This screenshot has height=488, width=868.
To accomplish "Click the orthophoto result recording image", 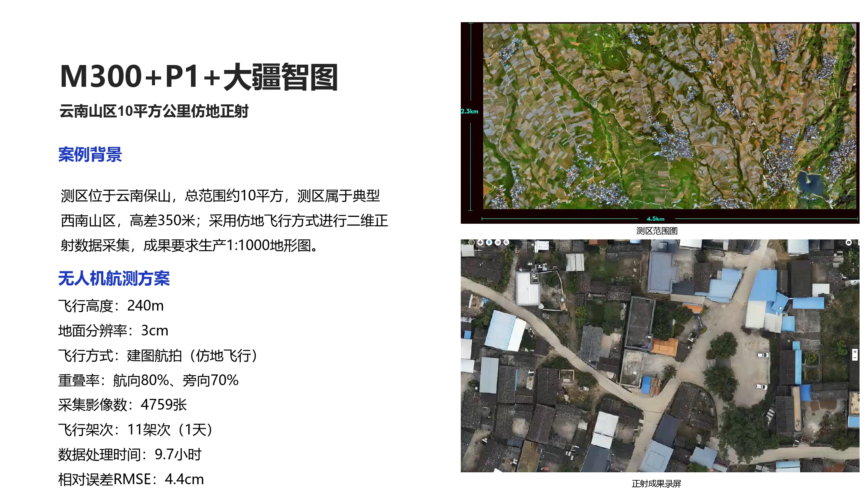I will click(660, 356).
